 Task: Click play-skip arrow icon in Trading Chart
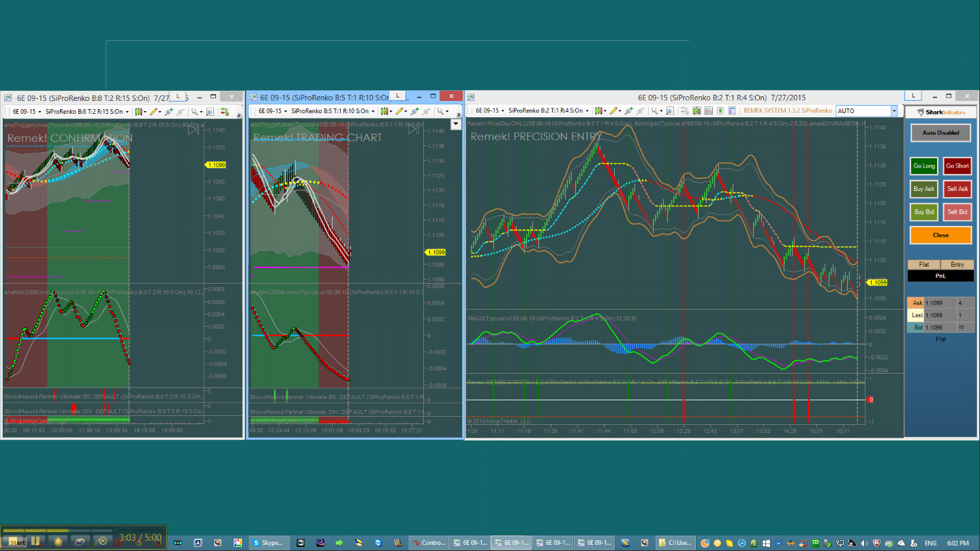413,129
